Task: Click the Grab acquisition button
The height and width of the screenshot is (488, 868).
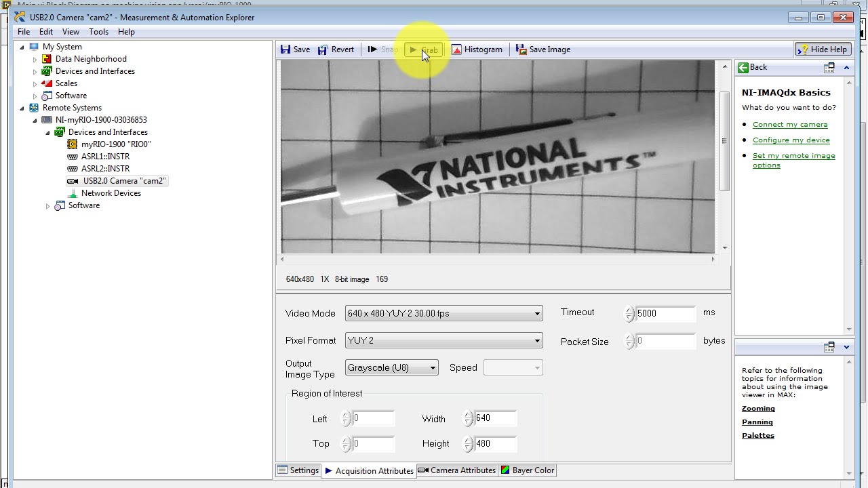Action: click(x=424, y=49)
